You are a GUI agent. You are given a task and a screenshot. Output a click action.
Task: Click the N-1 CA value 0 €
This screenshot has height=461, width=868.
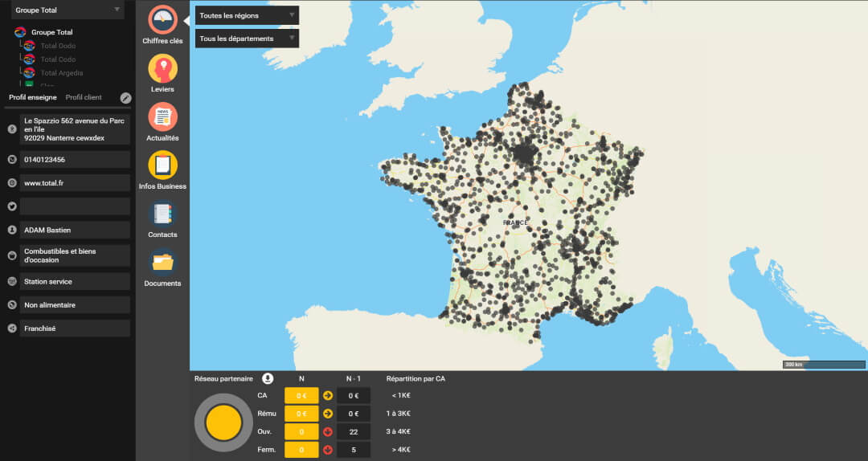pyautogui.click(x=353, y=396)
